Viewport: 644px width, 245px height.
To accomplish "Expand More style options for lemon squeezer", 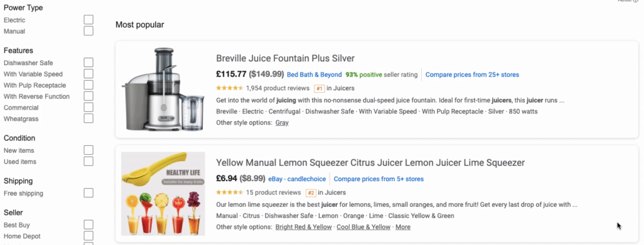I will pos(403,227).
